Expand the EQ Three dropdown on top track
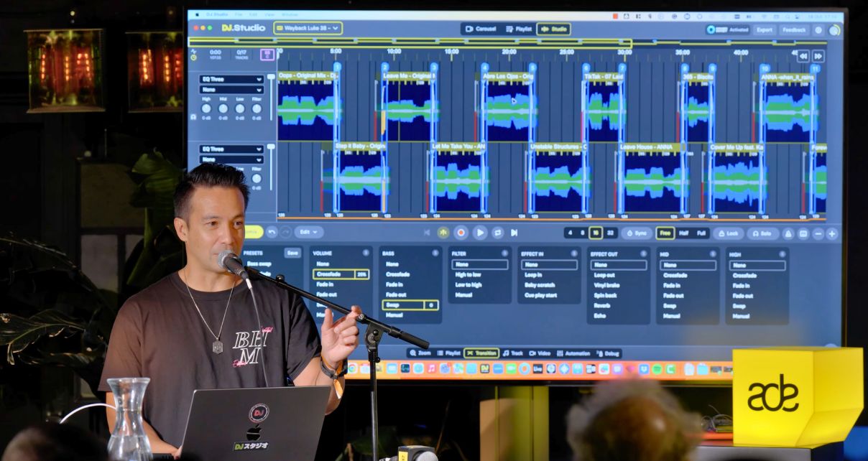Screen dimensions: 868x461 click(231, 80)
